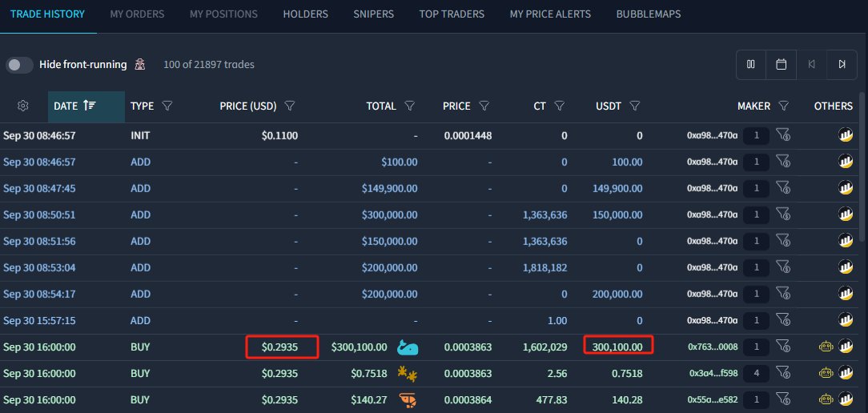
Task: Click the vertical scrollbar of trade table
Action: point(863,166)
